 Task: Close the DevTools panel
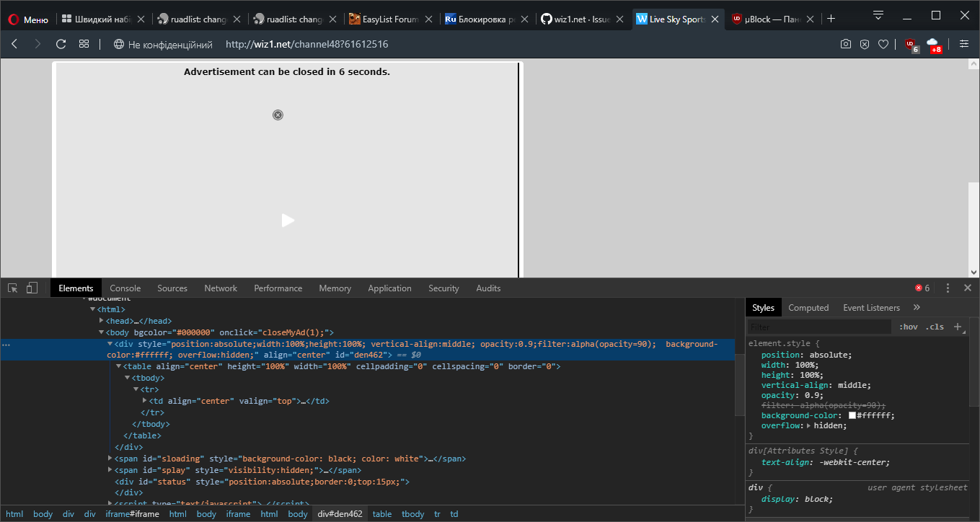[x=968, y=288]
